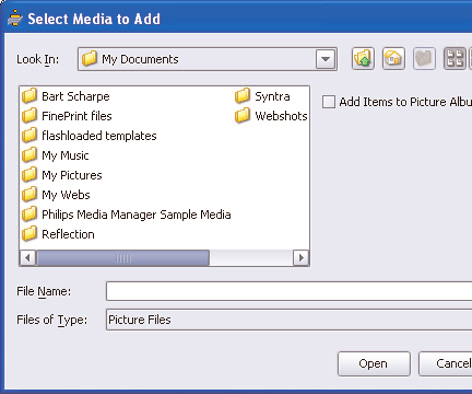Image resolution: width=472 pixels, height=394 pixels.
Task: Select the My Webs folder icon
Action: [x=30, y=194]
